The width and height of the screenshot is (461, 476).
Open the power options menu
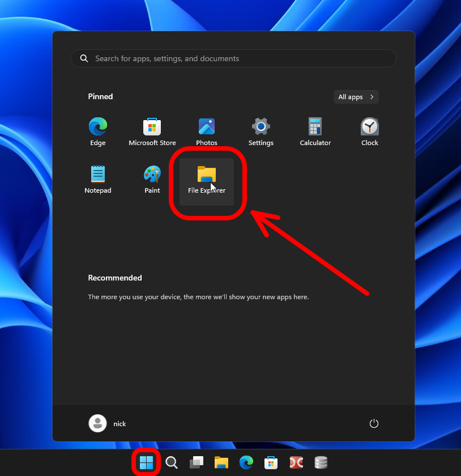(x=373, y=424)
